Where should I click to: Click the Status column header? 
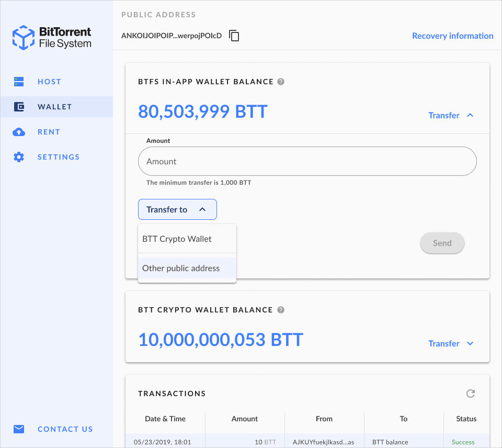[x=466, y=419]
